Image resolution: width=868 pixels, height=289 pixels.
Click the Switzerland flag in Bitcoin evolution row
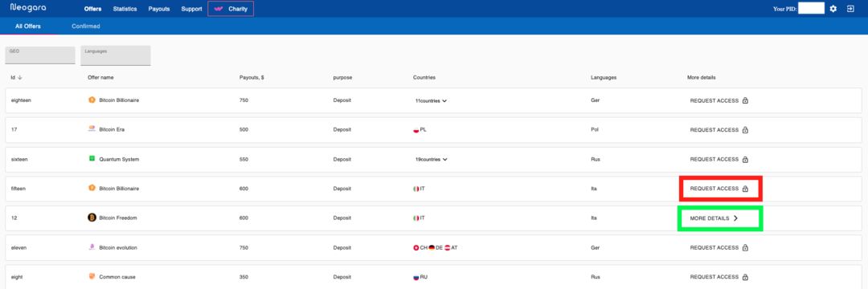[x=416, y=247]
